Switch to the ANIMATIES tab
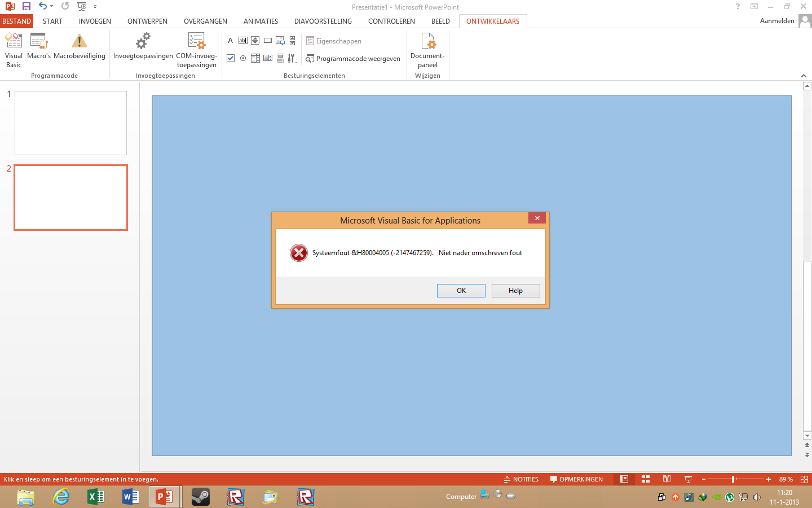This screenshot has height=508, width=812. coord(261,21)
